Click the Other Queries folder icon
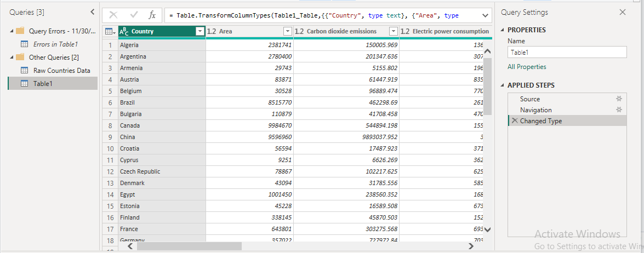This screenshot has height=253, width=644. click(x=20, y=57)
